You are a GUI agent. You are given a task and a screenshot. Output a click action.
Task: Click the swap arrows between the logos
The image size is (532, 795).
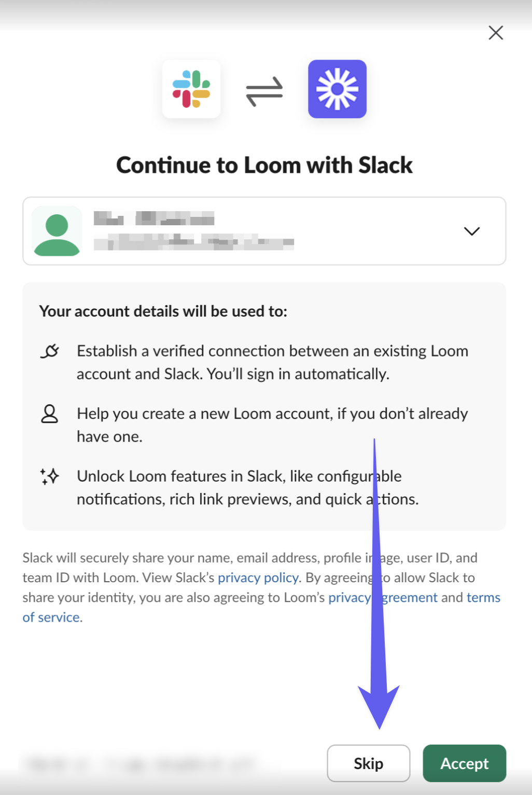[x=264, y=91]
